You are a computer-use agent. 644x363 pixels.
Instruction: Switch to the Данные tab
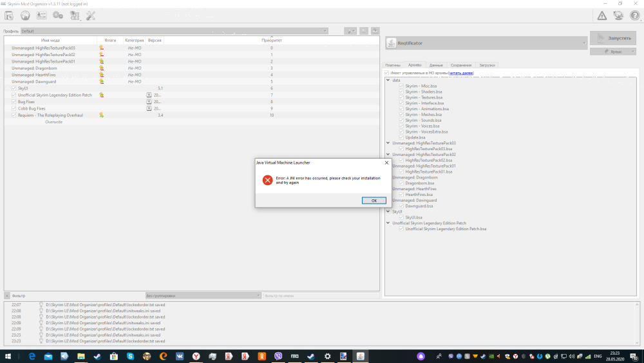click(x=436, y=65)
